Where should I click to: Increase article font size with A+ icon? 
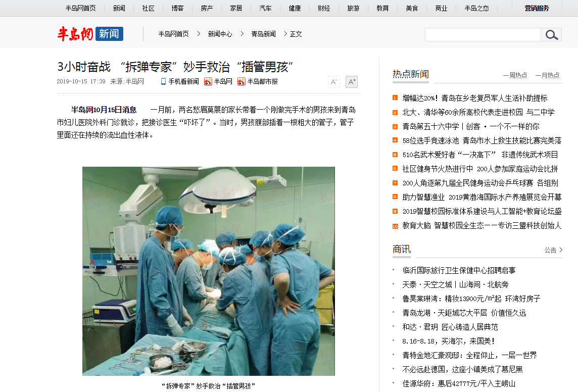point(352,82)
